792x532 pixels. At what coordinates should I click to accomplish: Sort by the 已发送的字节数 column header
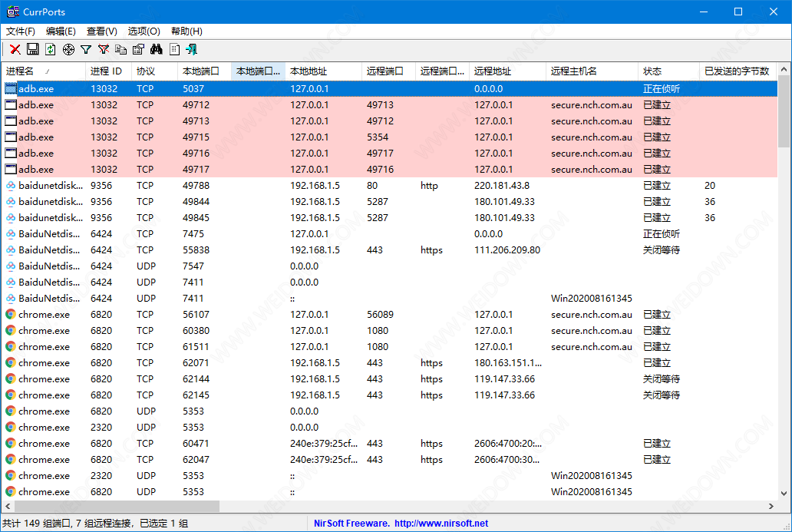click(738, 71)
